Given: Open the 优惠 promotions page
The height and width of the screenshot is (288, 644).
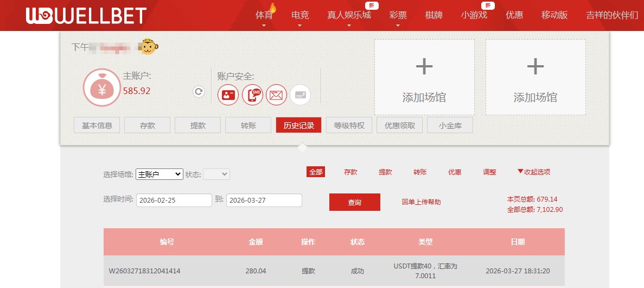Looking at the screenshot, I should point(514,15).
